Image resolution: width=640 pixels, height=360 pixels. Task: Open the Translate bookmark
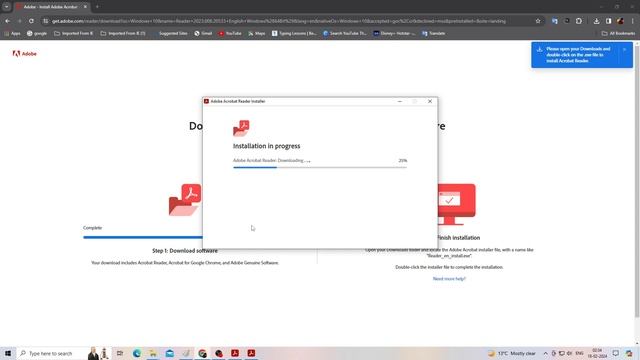click(433, 33)
